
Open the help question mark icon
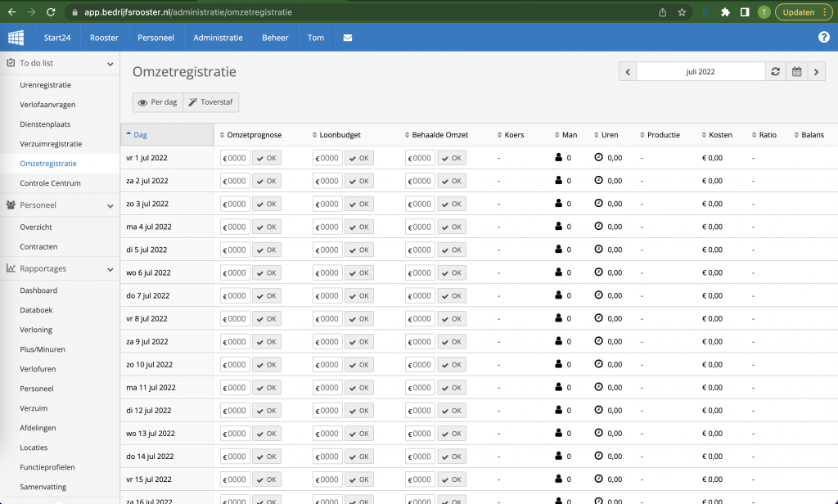[x=824, y=38]
